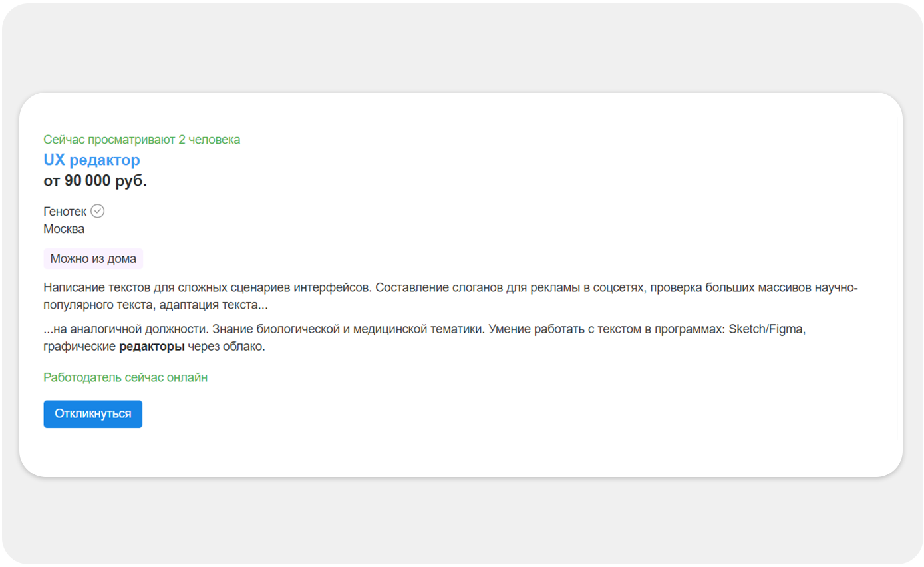This screenshot has height=567, width=924.
Task: Click the paragraph starting Написание текстов для сложных
Action: pyautogui.click(x=451, y=297)
